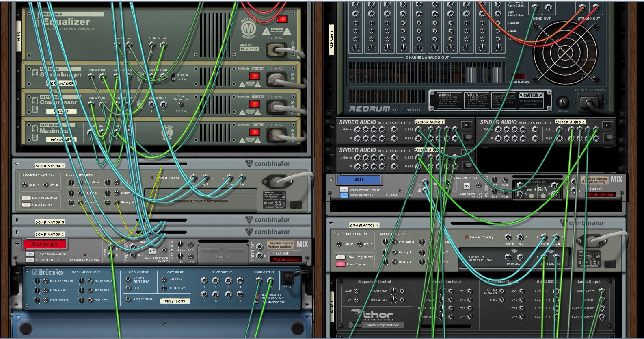644x339 pixels.
Task: Click the Dr.OctoRex Master Volume CV input jack
Action: tap(45, 281)
